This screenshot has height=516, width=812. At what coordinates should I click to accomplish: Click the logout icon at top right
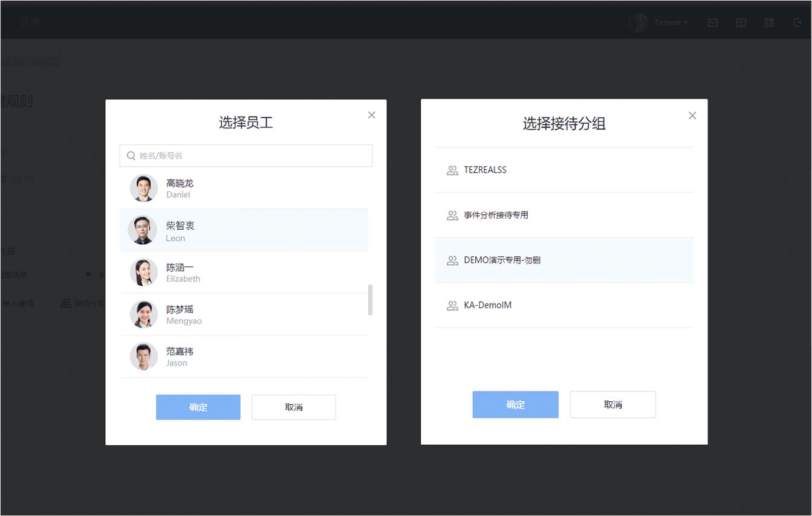coord(797,22)
